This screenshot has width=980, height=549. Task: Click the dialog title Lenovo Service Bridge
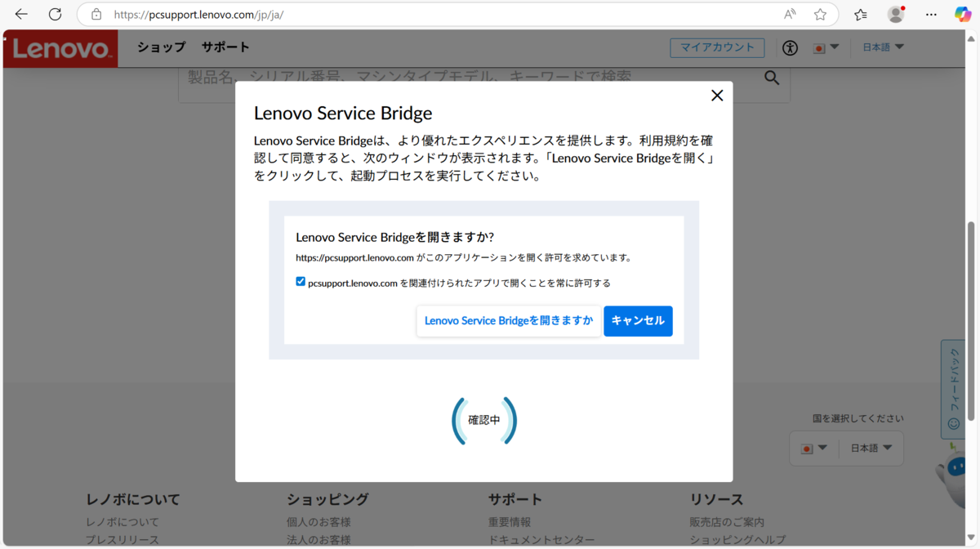pyautogui.click(x=343, y=113)
